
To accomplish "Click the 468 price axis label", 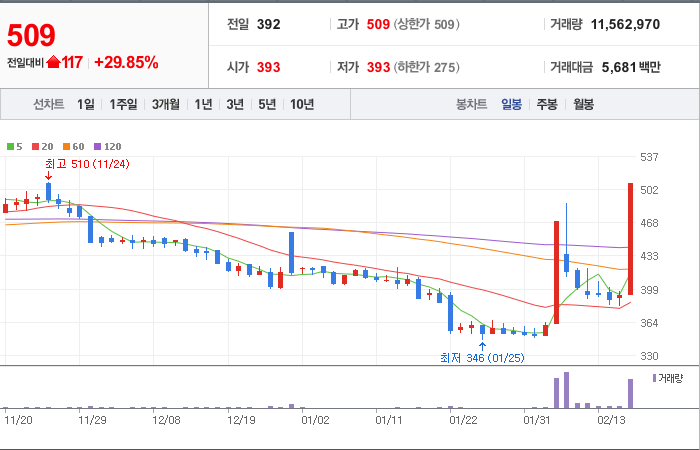I will pos(649,223).
